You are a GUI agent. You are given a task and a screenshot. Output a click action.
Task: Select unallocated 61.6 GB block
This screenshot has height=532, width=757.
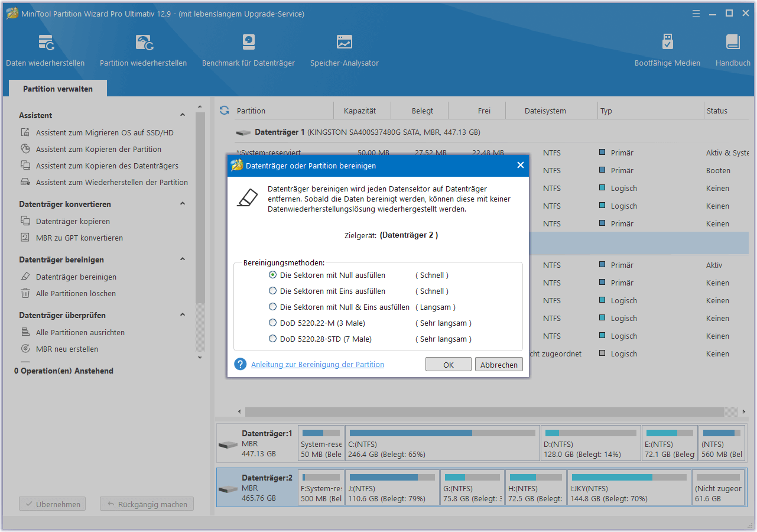(720, 488)
